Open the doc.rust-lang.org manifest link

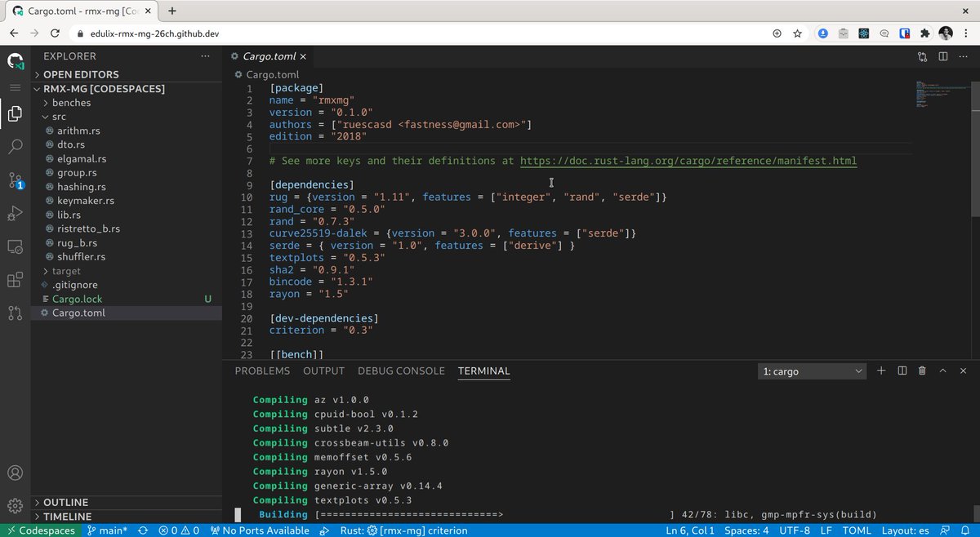click(688, 161)
